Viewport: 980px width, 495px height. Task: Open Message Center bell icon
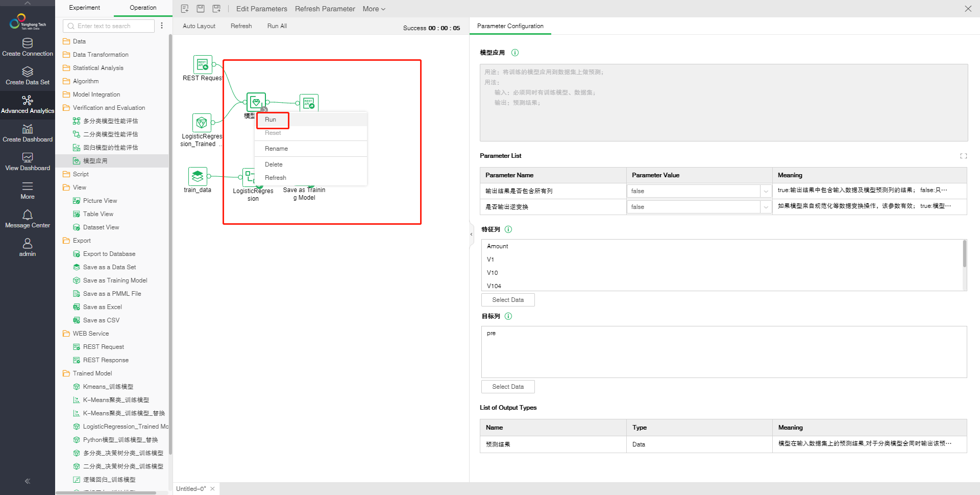coord(28,219)
